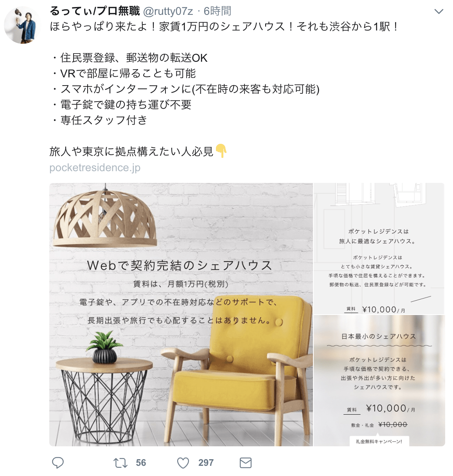Screen dimensions: 453x476
Task: Retweet using the arrows icon
Action: [120, 463]
